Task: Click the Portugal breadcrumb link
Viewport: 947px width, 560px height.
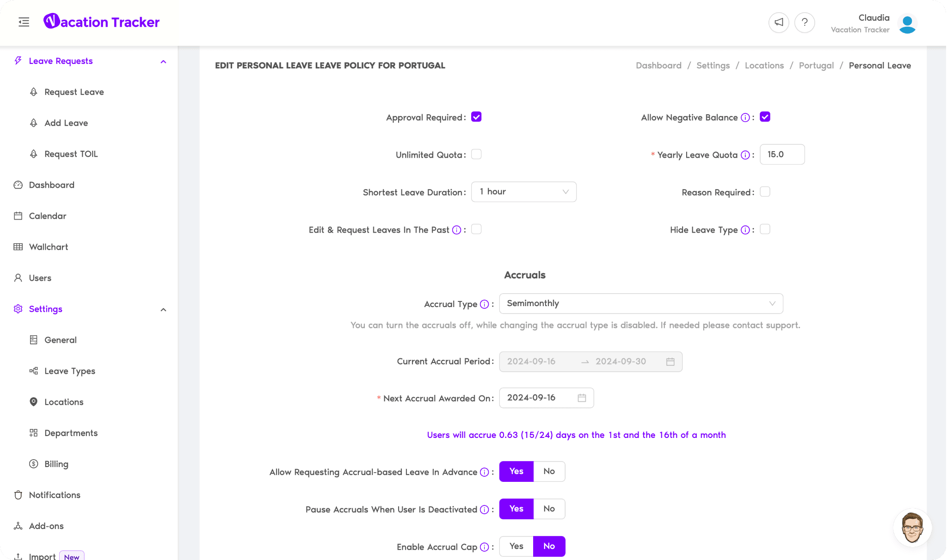Action: (817, 65)
